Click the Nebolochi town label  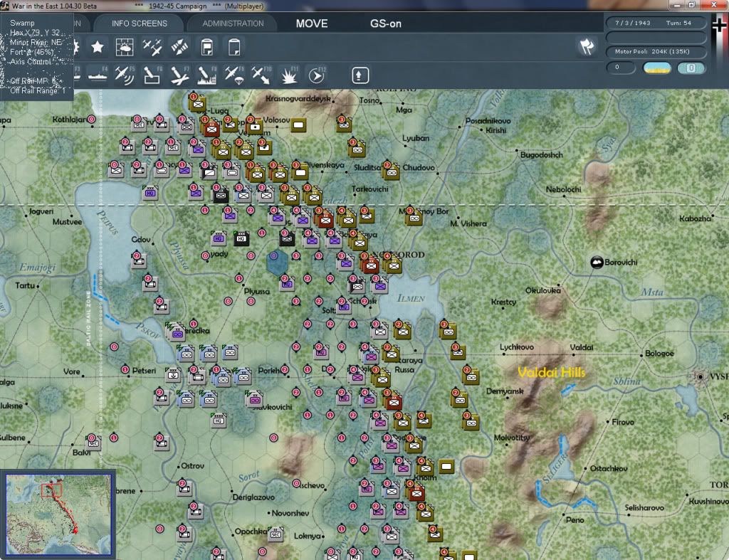pos(564,189)
